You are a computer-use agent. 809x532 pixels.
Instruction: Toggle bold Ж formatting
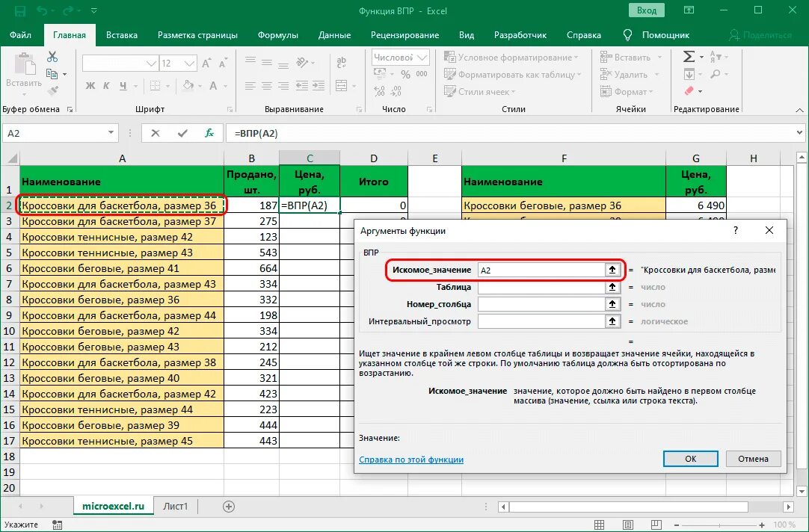click(90, 86)
